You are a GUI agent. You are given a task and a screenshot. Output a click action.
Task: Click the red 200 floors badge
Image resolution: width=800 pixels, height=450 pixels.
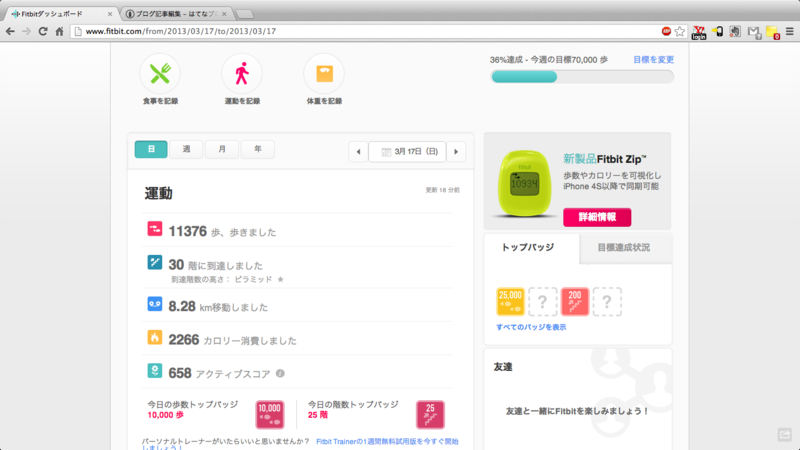coord(574,302)
